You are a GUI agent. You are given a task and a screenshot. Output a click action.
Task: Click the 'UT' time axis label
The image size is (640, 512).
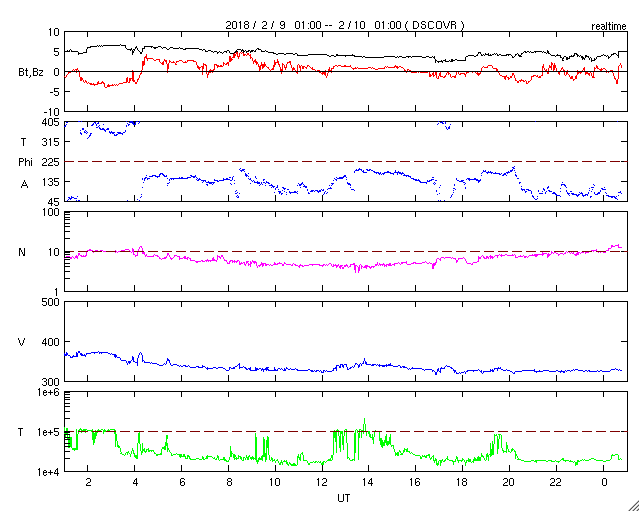344,499
